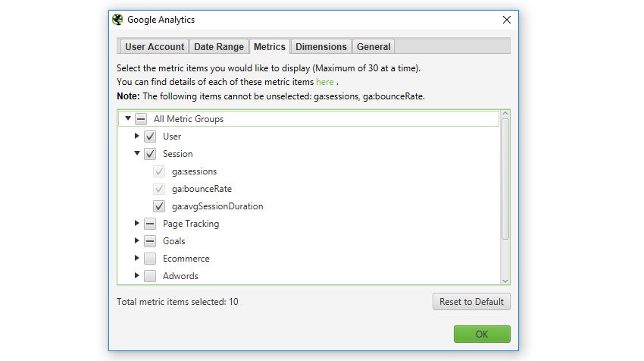Click the metric list vertical scrollbar thumb
Screen dimensions: 644x361
(505, 179)
